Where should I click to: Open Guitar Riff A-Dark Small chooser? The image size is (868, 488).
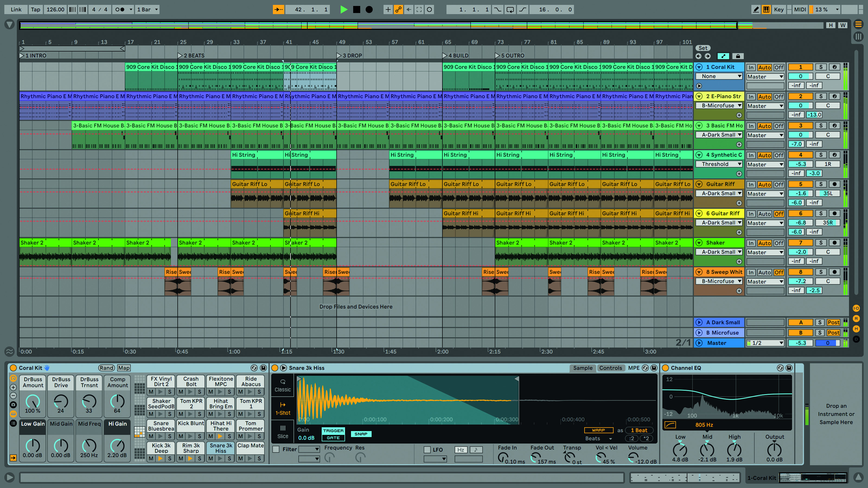(719, 194)
